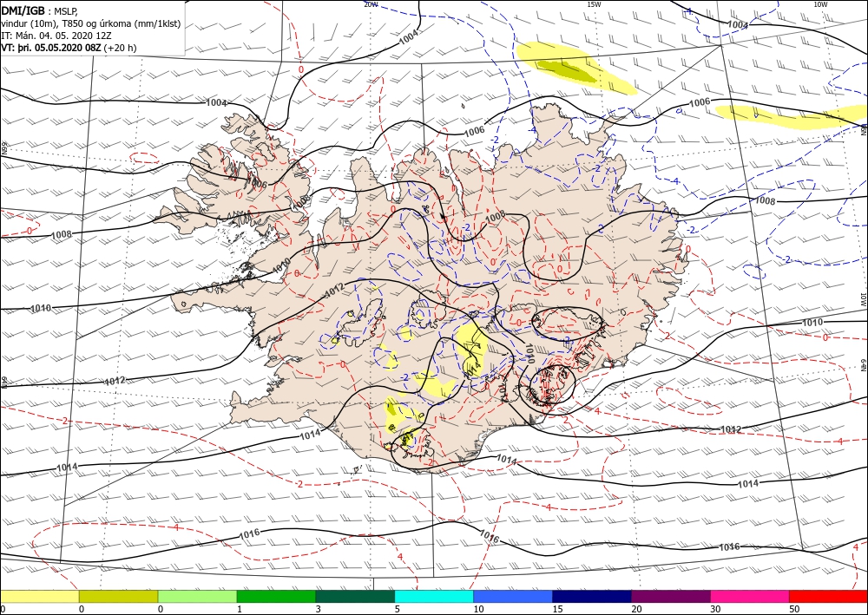The width and height of the screenshot is (868, 615).
Task: Click the '15W' longitude label
Action: pos(594,3)
